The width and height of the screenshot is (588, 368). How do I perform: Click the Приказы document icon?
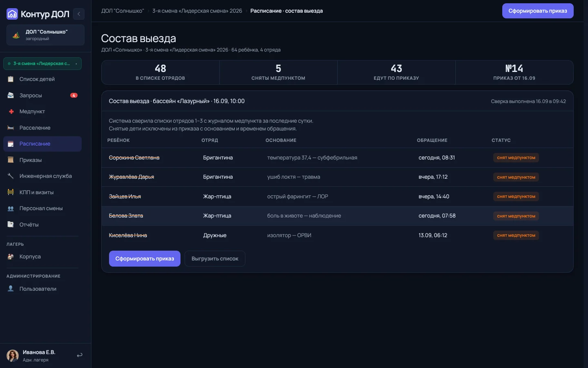click(x=11, y=160)
